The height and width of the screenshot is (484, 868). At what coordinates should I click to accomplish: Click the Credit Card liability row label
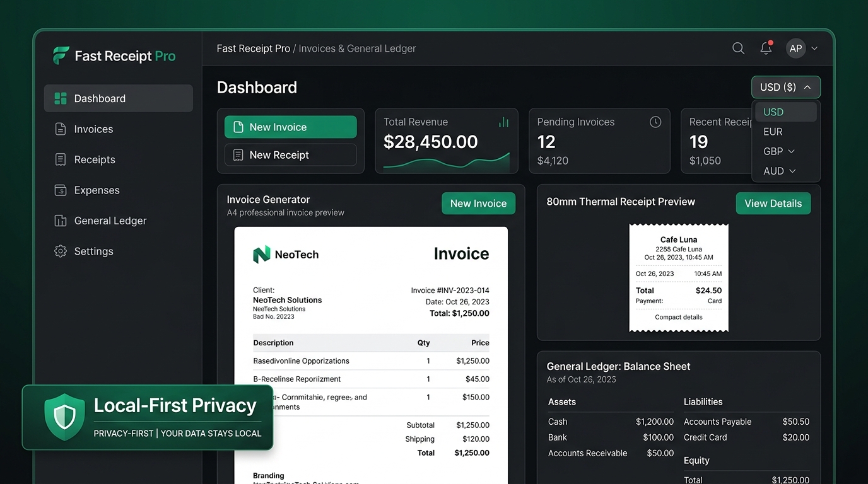(x=705, y=437)
